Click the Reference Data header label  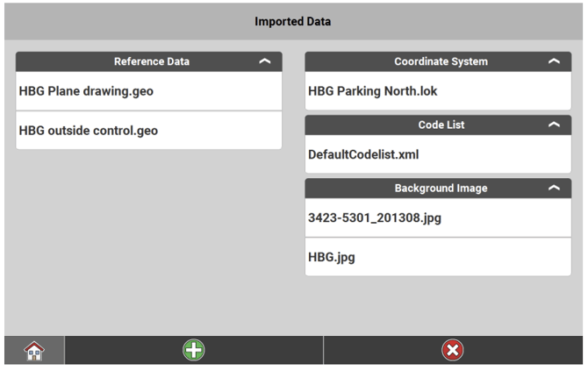151,62
